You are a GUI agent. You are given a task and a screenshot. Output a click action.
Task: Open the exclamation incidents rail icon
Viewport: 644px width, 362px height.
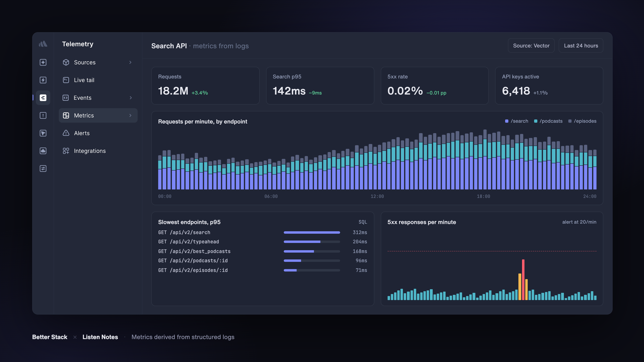43,115
